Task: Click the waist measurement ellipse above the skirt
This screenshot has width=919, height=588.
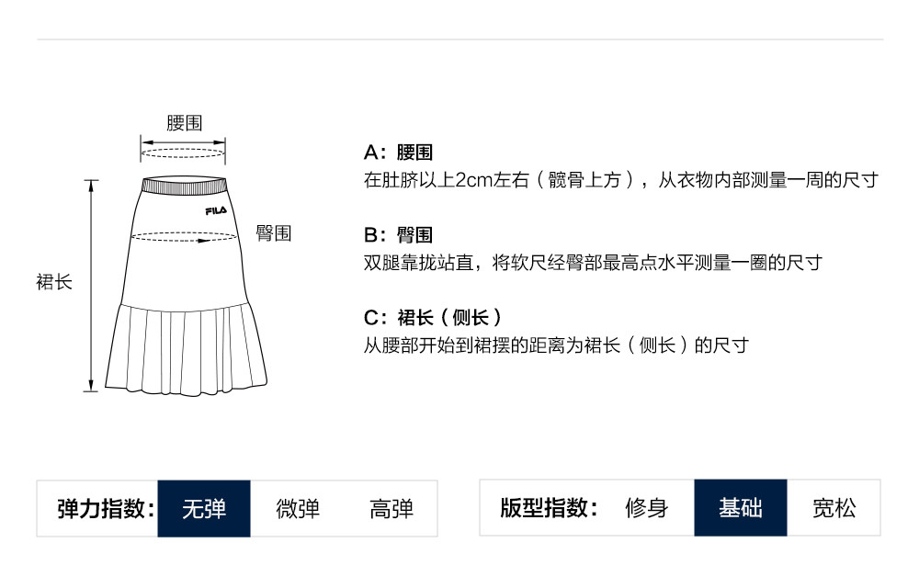Action: 183,153
